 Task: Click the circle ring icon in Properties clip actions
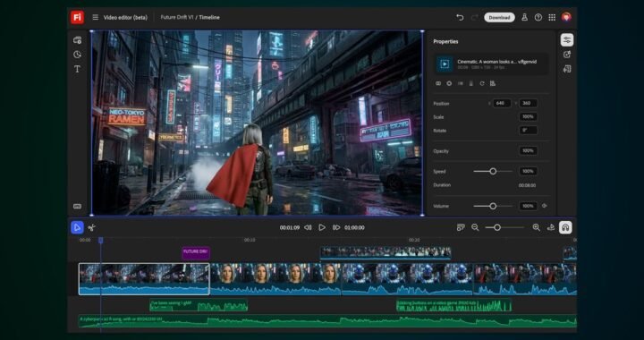point(449,83)
